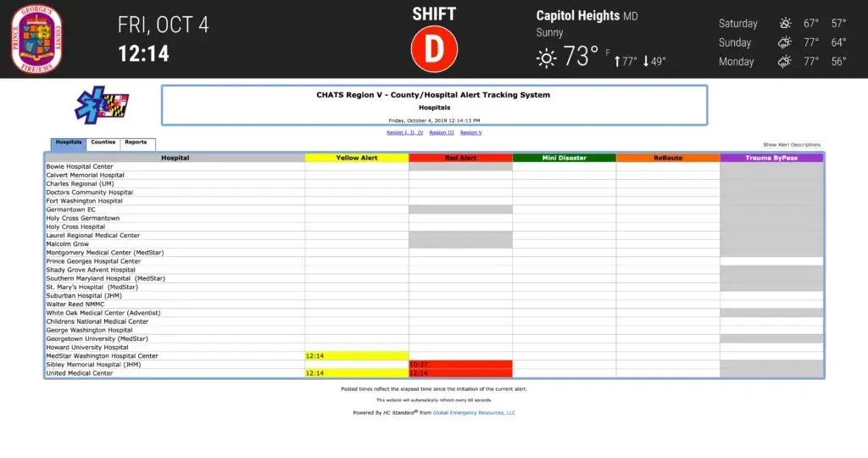Image resolution: width=868 pixels, height=458 pixels.
Task: Open the Region I, II, IV link
Action: (404, 133)
